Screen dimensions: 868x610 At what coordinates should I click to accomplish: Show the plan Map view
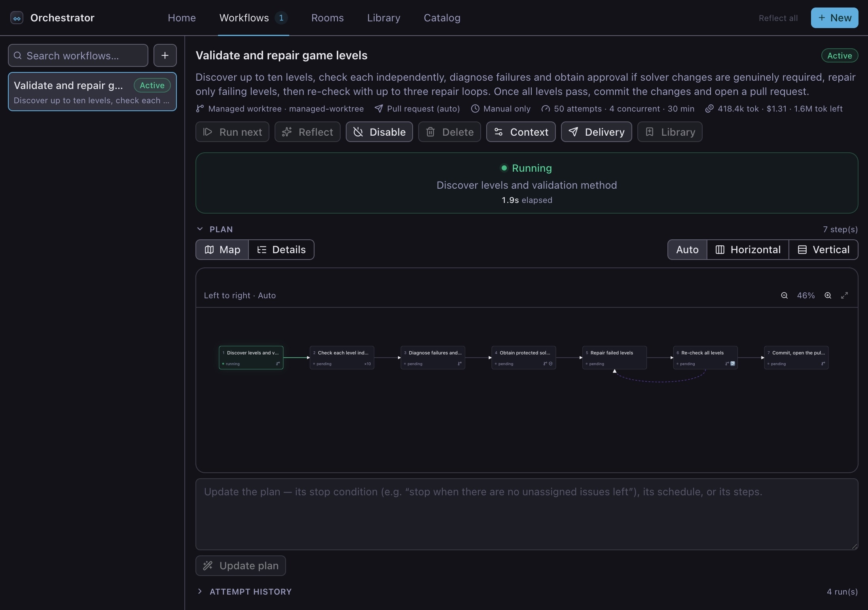(x=222, y=250)
